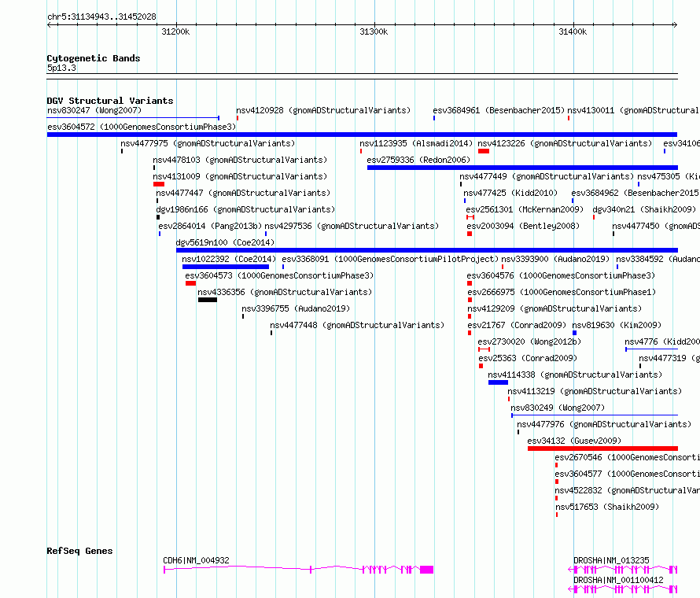This screenshot has width=700, height=598.
Task: Open nsv4477447 variant label
Action: click(x=243, y=193)
